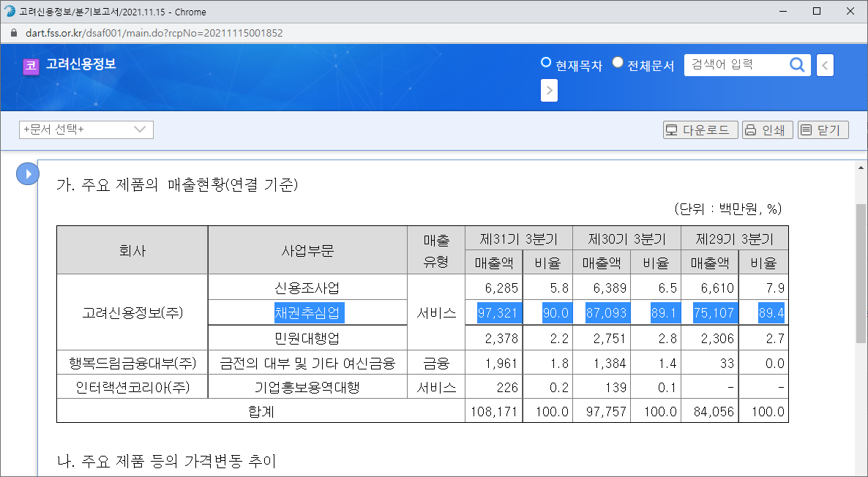
Task: Click the 84,056 total value cell
Action: coord(710,411)
